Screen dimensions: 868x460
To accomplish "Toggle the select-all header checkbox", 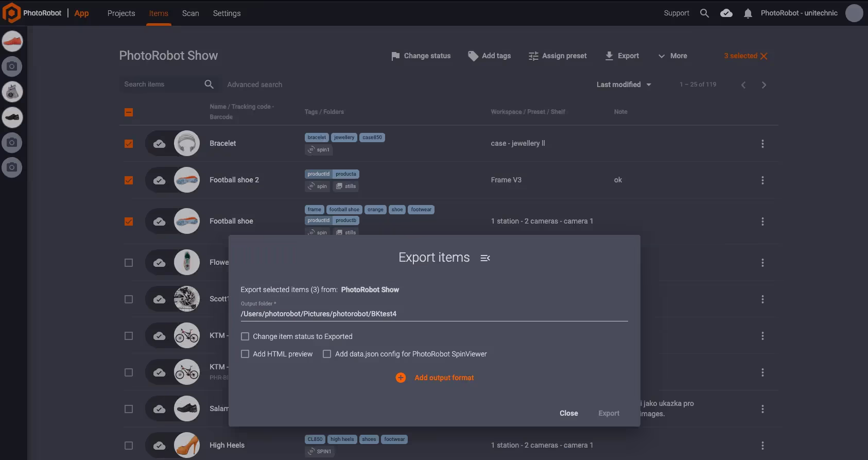I will tap(129, 112).
